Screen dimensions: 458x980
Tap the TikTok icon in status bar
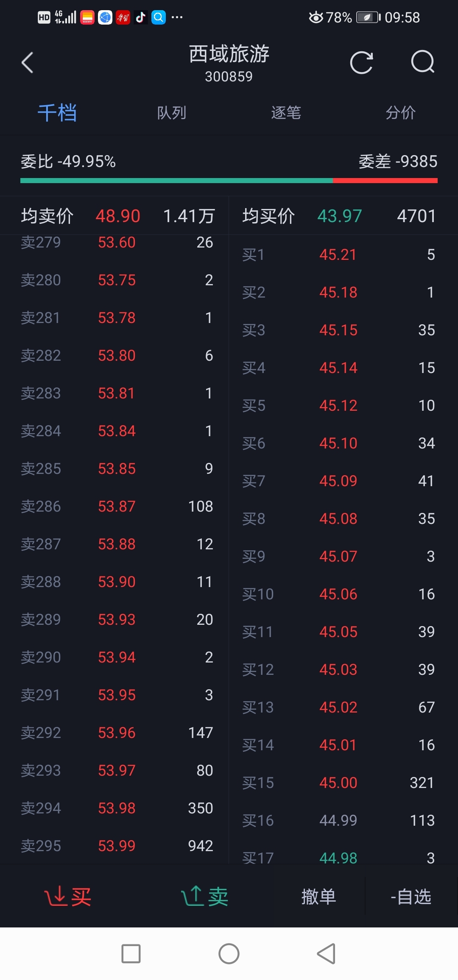click(x=140, y=17)
